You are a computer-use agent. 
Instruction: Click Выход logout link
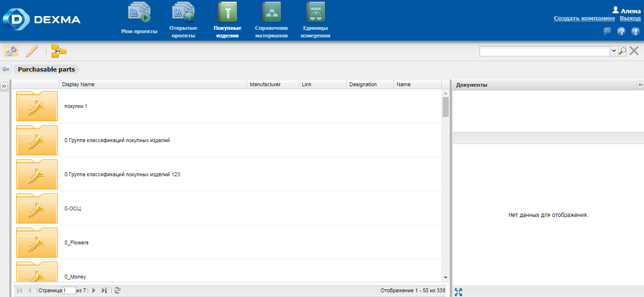click(630, 18)
